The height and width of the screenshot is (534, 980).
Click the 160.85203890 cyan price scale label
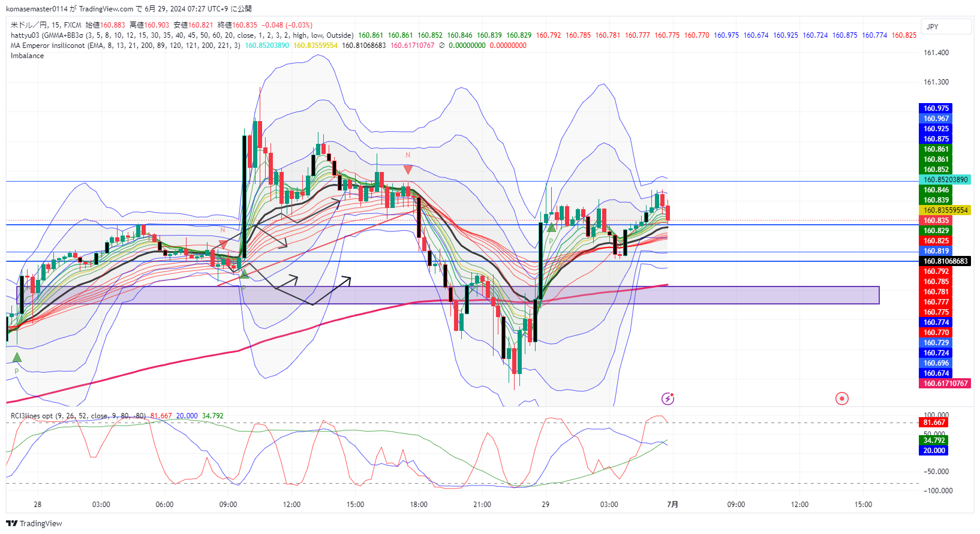945,180
